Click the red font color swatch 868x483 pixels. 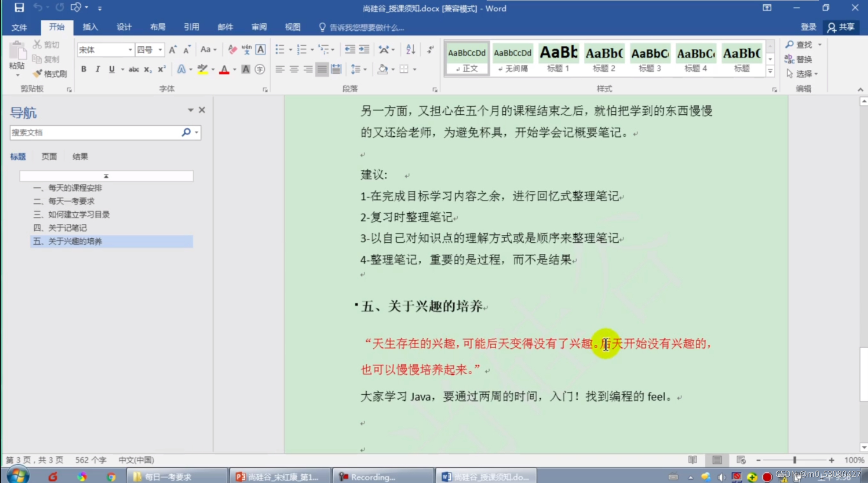click(x=224, y=69)
